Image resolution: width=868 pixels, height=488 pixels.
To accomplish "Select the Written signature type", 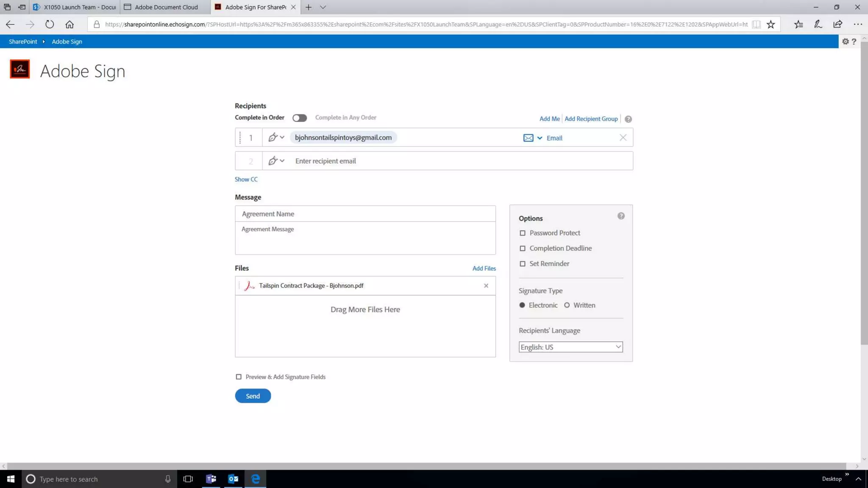I will click(567, 305).
